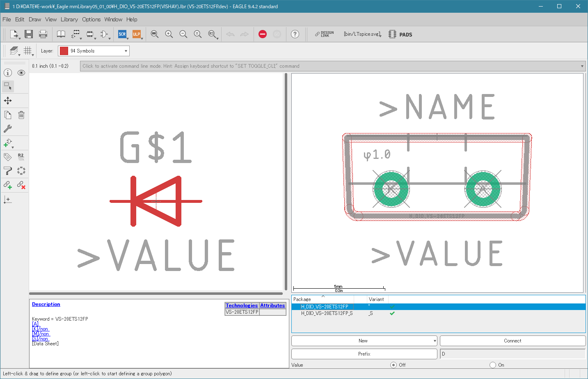Select the H_DIO_VS-20ETS12FP_S package row
This screenshot has height=379, width=588.
click(327, 313)
